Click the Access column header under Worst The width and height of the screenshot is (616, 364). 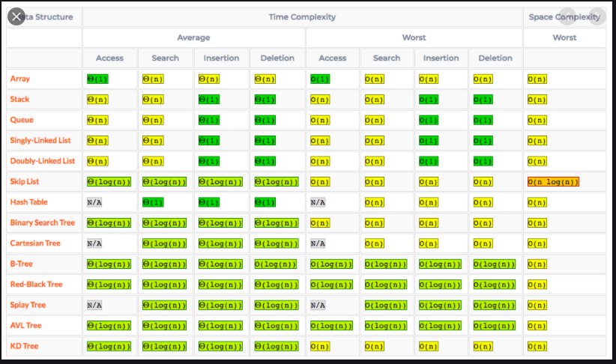[333, 58]
